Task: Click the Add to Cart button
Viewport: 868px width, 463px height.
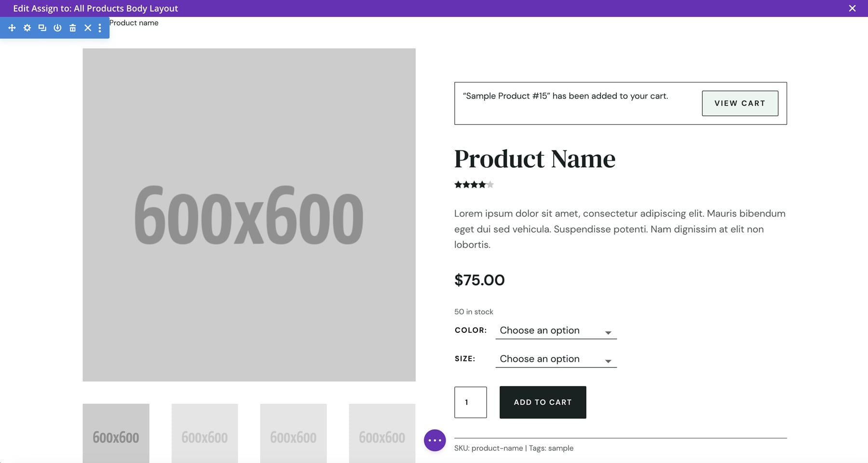Action: point(542,402)
